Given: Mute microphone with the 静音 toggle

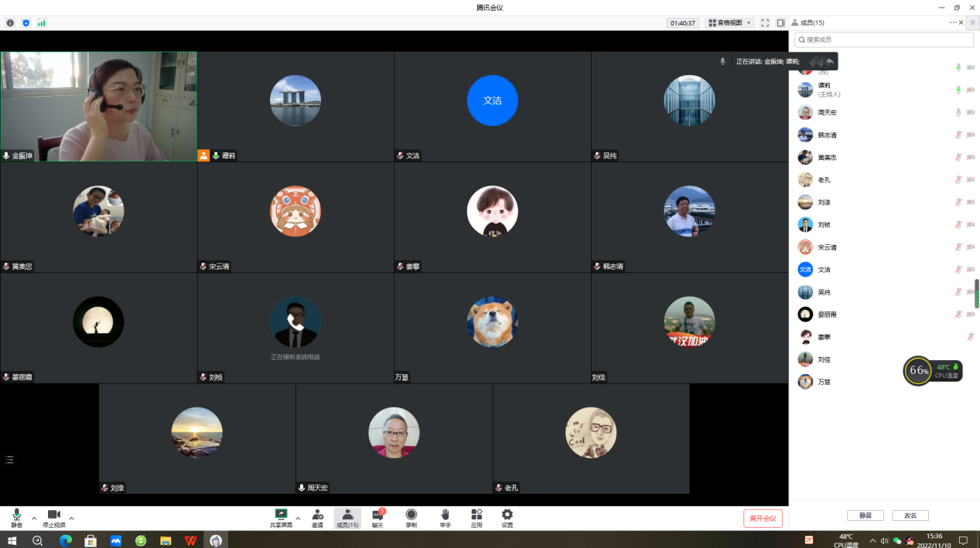Looking at the screenshot, I should (16, 517).
